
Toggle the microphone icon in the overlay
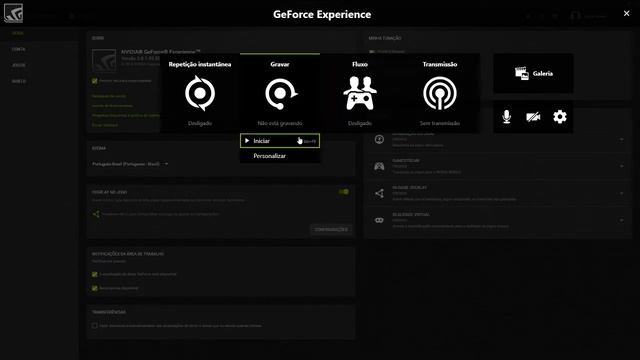pyautogui.click(x=507, y=117)
